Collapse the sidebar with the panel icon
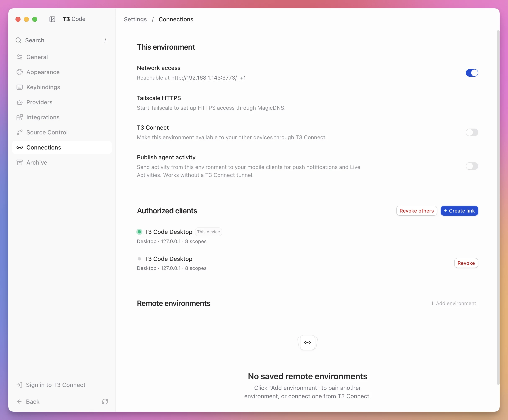The width and height of the screenshot is (508, 420). (x=52, y=19)
